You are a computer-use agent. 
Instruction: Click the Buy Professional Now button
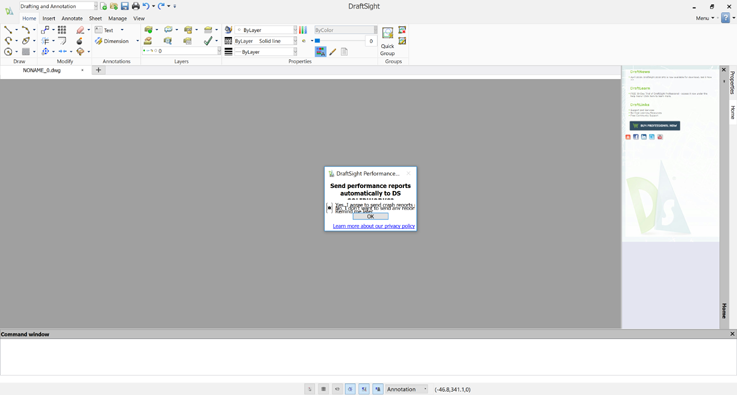coord(655,126)
